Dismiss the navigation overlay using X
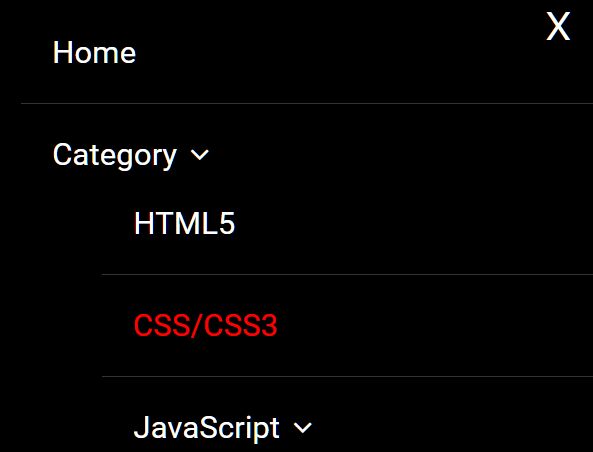Image resolution: width=593 pixels, height=452 pixels. coord(558,26)
